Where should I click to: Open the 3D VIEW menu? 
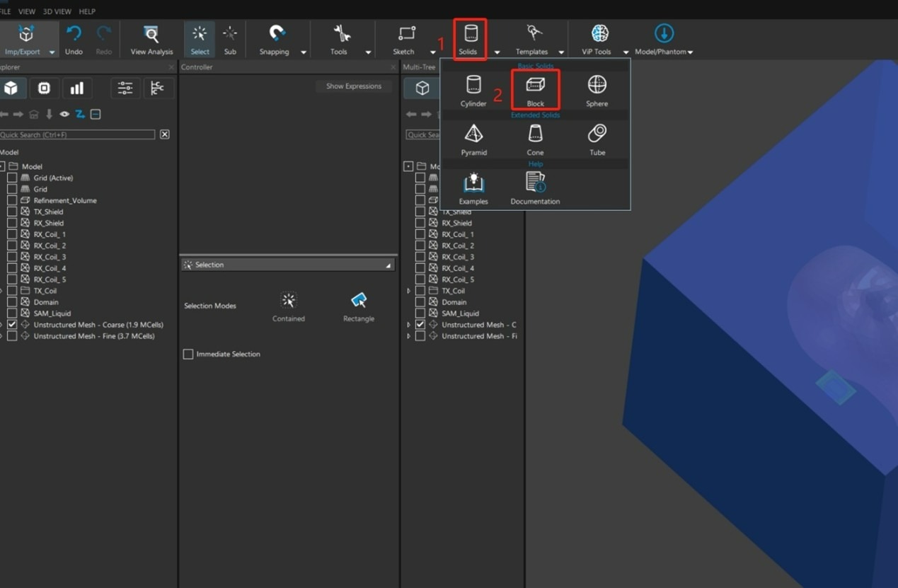pos(57,11)
